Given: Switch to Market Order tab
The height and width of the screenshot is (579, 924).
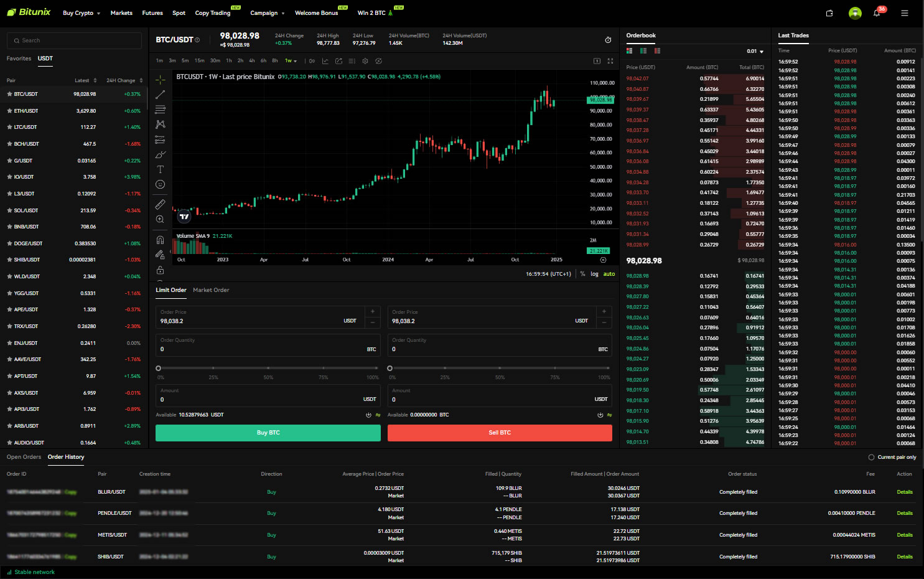Looking at the screenshot, I should pos(211,290).
